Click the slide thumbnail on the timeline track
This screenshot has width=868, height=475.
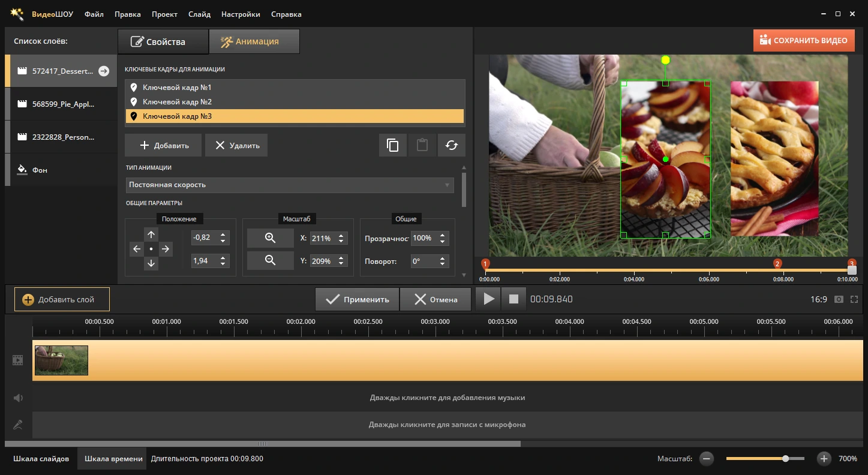(x=61, y=360)
